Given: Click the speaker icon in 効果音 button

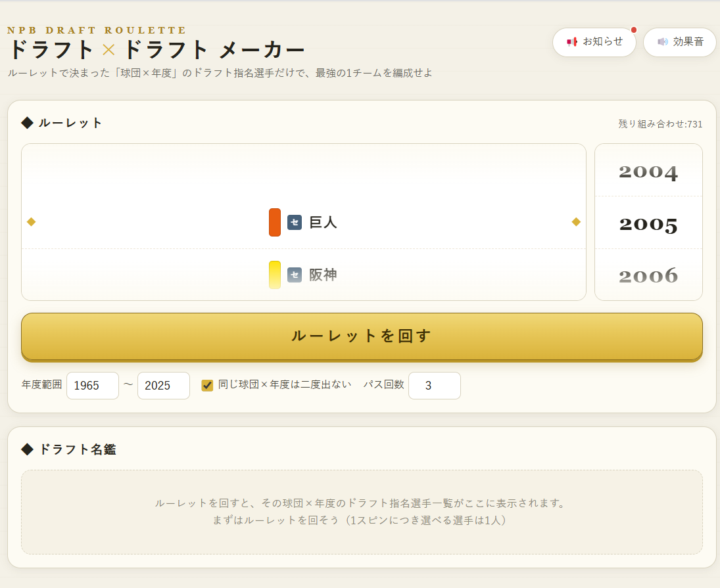Looking at the screenshot, I should [663, 42].
